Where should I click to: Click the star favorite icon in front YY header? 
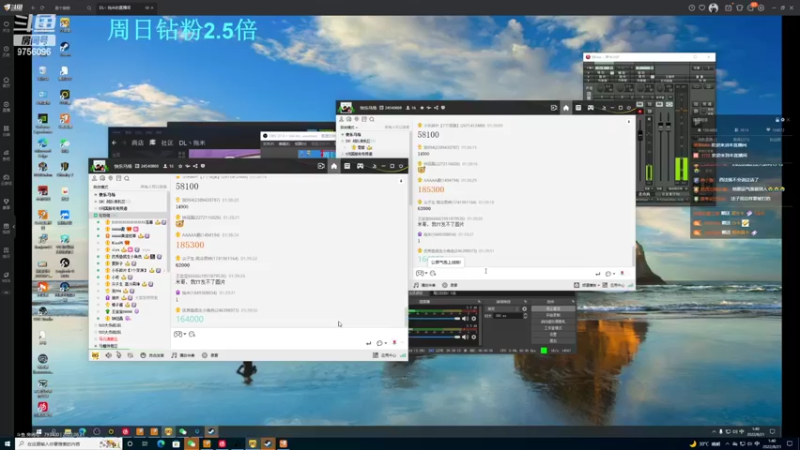[180, 166]
